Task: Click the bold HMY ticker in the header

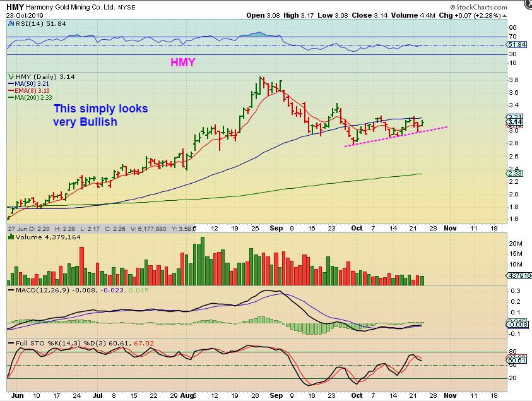Action: click(x=15, y=7)
